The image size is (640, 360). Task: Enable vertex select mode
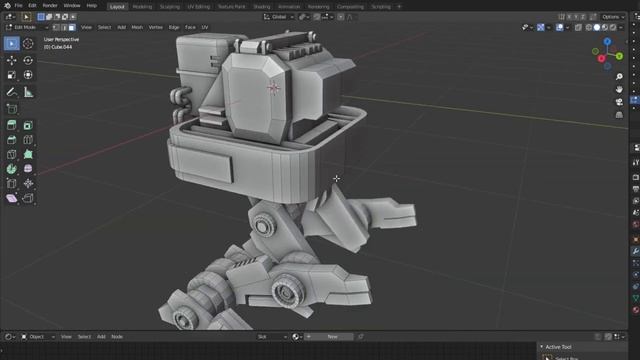[x=56, y=27]
